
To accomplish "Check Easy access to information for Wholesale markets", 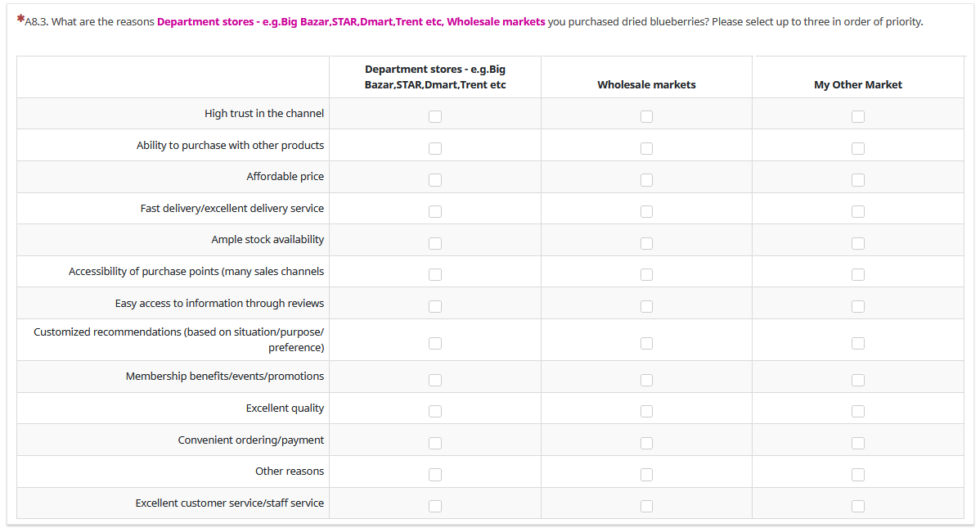I will click(646, 306).
